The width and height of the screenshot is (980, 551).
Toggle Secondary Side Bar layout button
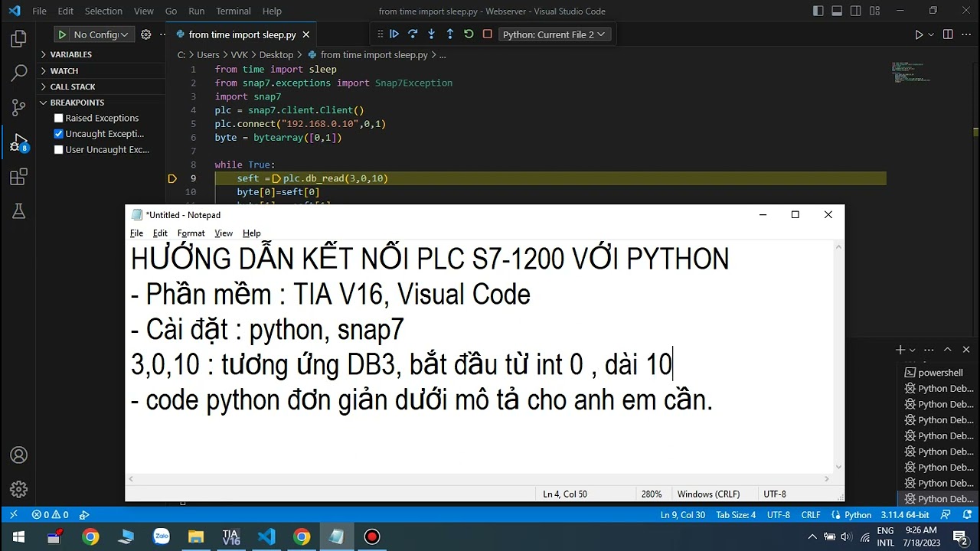coord(855,11)
